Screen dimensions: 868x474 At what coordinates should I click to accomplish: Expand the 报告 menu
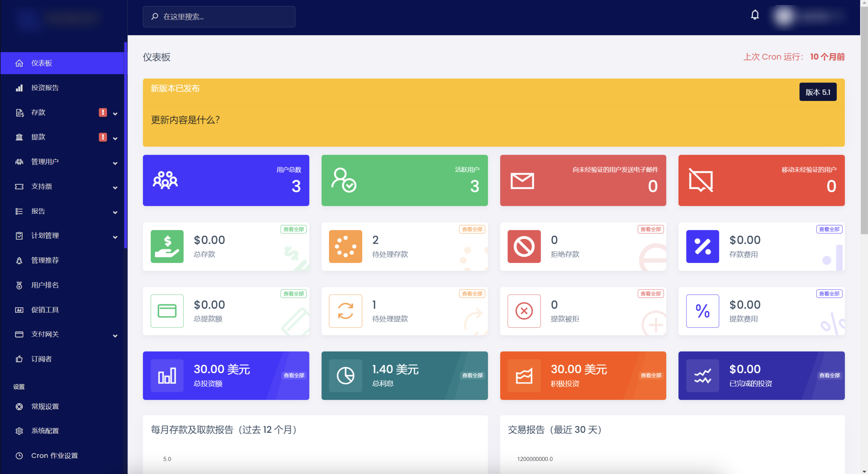pyautogui.click(x=115, y=212)
